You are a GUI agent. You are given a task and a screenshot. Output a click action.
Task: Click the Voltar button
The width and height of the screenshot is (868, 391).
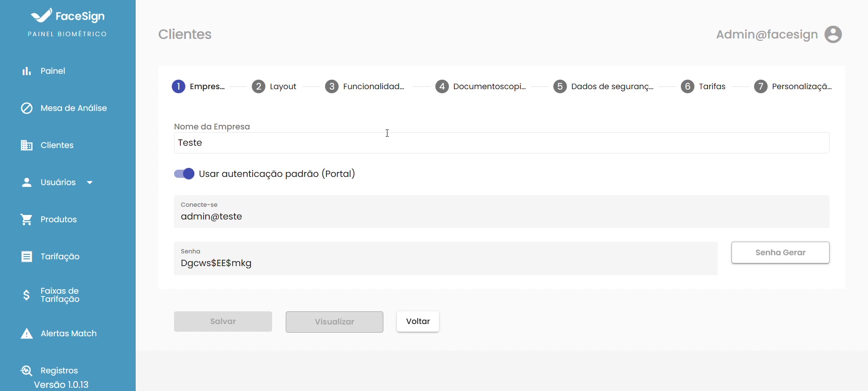click(x=418, y=321)
